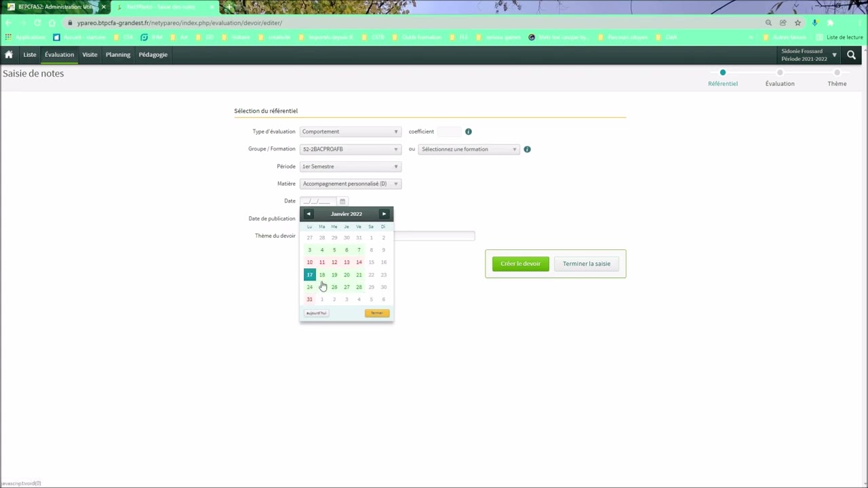
Task: Click the coefficient input field
Action: tap(450, 131)
